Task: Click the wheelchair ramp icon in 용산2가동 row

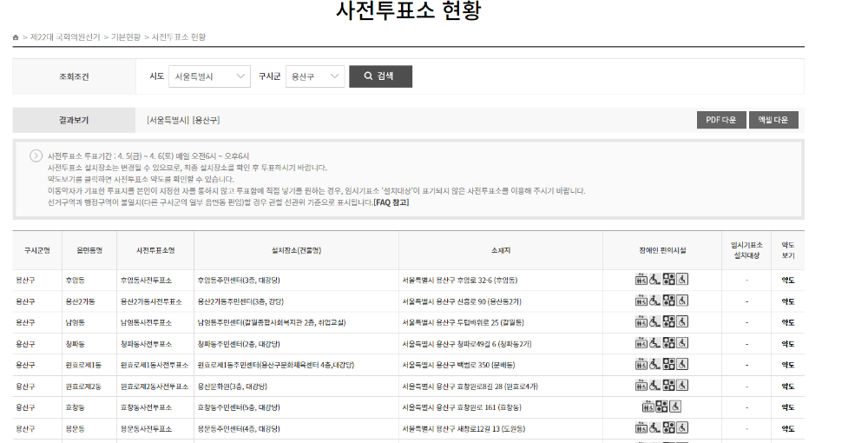Action: (x=654, y=301)
